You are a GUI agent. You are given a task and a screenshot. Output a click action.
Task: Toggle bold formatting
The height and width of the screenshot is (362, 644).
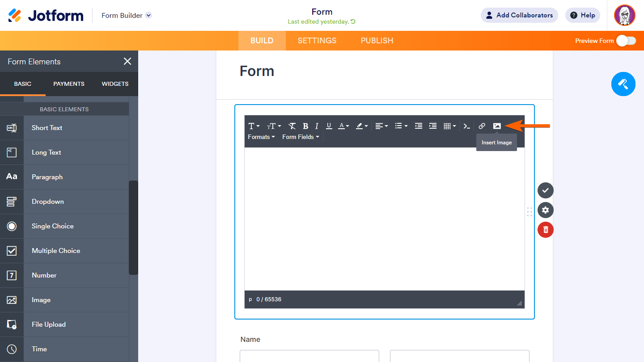point(305,126)
